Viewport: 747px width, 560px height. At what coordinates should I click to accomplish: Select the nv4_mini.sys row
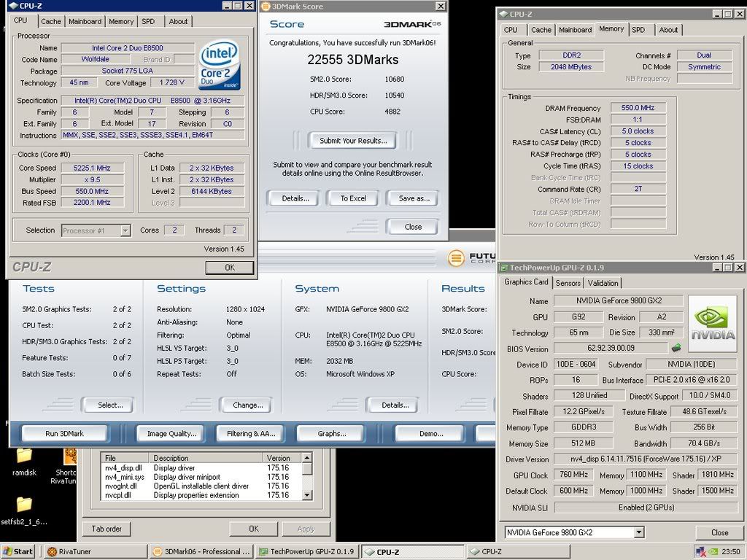coord(202,477)
